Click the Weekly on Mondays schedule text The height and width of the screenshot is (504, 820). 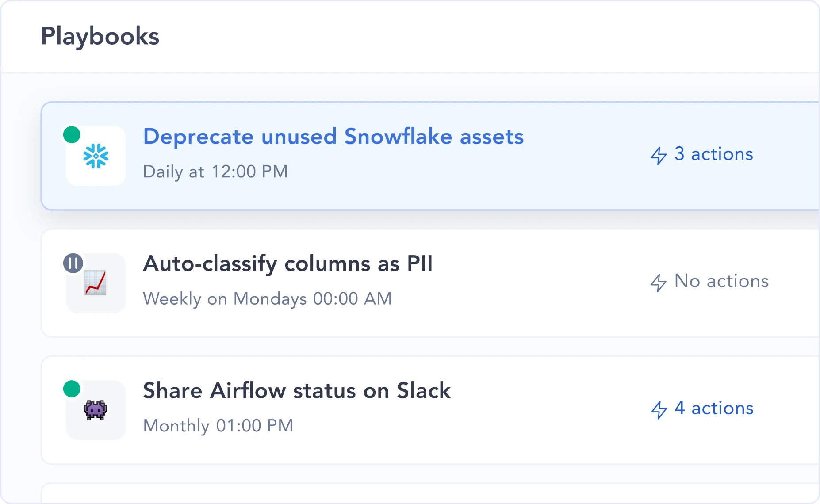pyautogui.click(x=267, y=299)
